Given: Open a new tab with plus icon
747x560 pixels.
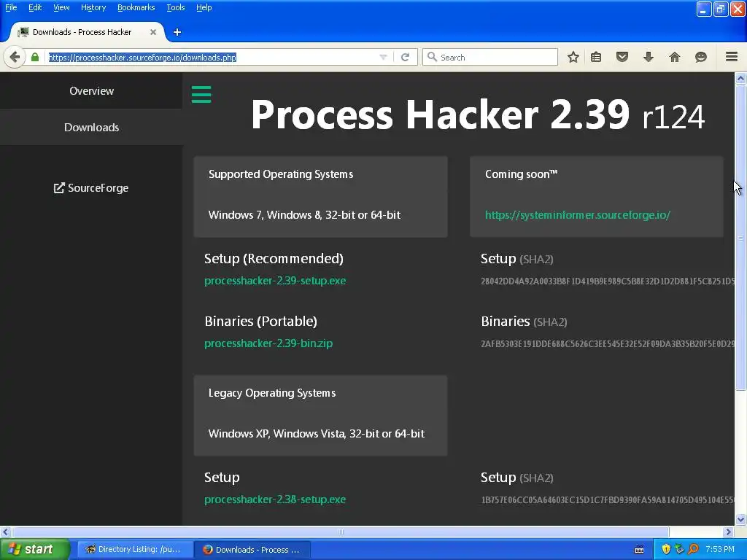Looking at the screenshot, I should point(177,32).
